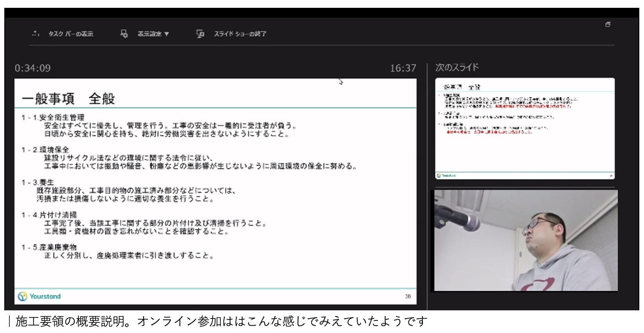Click the show taskbar icon
Image resolution: width=644 pixels, height=333 pixels.
[36, 34]
